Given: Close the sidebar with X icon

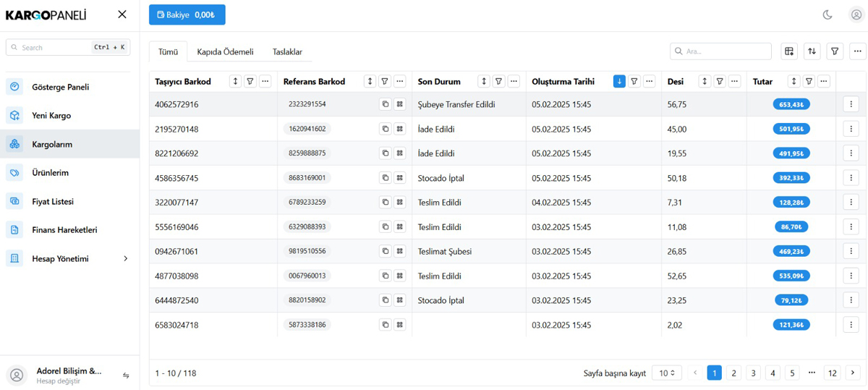Looking at the screenshot, I should 122,14.
